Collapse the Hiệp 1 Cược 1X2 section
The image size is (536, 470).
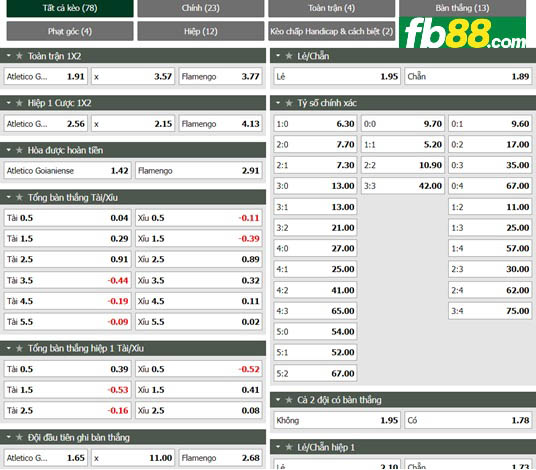(9, 103)
